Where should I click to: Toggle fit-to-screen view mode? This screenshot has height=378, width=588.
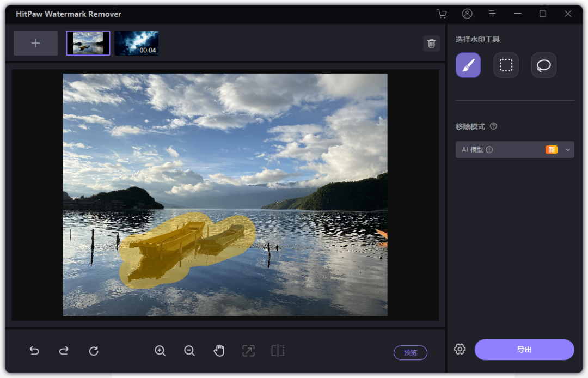[x=248, y=351]
